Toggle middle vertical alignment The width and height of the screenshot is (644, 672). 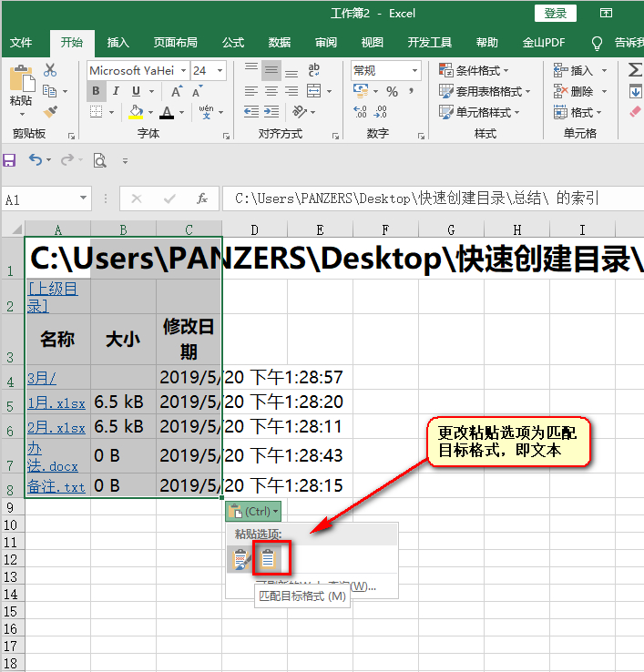pyautogui.click(x=271, y=70)
